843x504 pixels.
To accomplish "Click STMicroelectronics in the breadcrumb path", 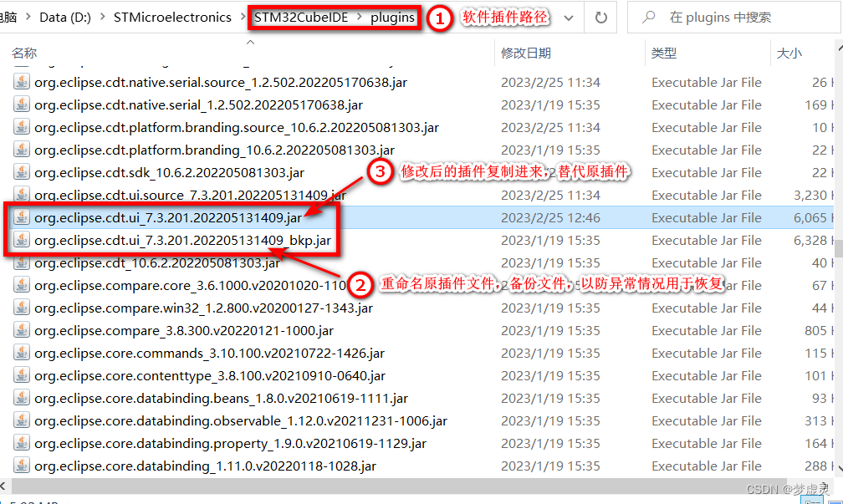I will click(172, 18).
